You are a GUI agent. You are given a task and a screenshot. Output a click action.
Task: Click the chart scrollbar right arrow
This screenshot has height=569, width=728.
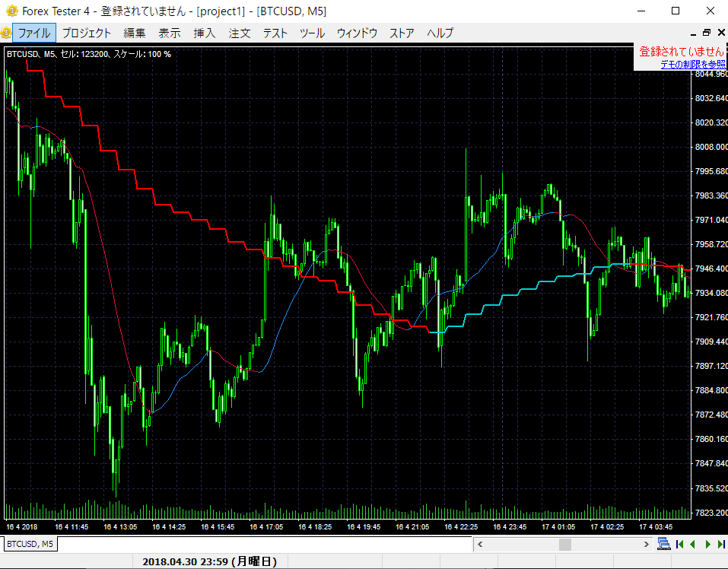[646, 544]
